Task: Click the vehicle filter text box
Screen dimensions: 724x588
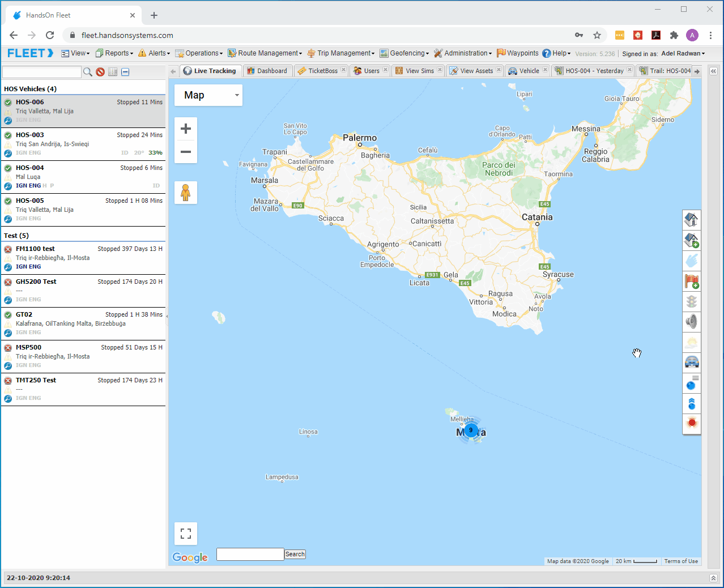Action: [42, 72]
